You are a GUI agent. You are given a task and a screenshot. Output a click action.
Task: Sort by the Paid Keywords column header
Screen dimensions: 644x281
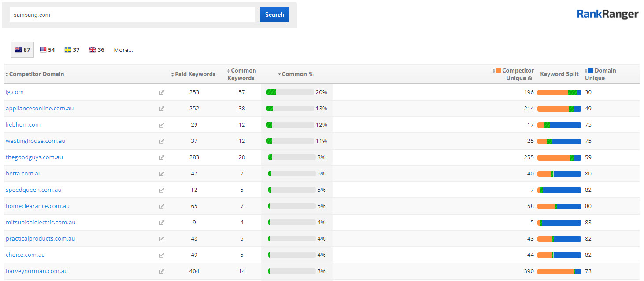pos(195,74)
